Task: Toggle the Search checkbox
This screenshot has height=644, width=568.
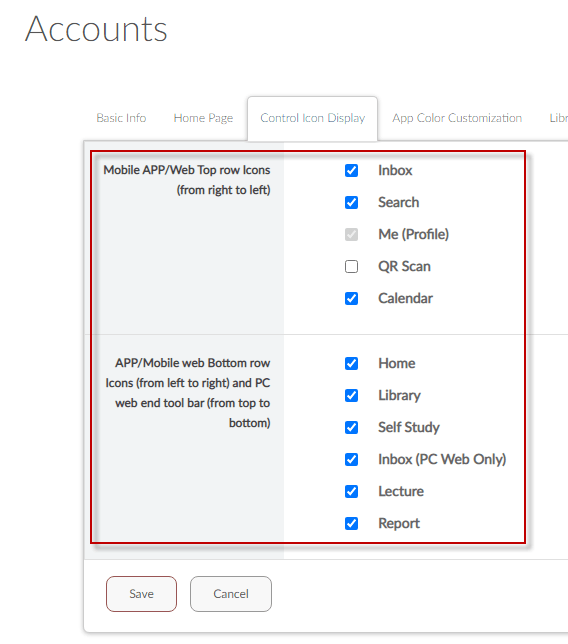Action: [x=351, y=202]
